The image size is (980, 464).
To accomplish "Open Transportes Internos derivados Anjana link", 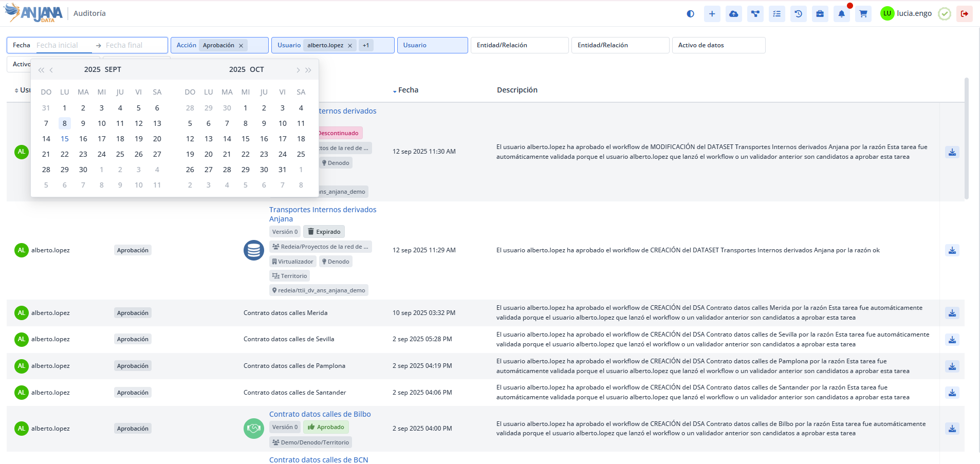I will point(322,214).
